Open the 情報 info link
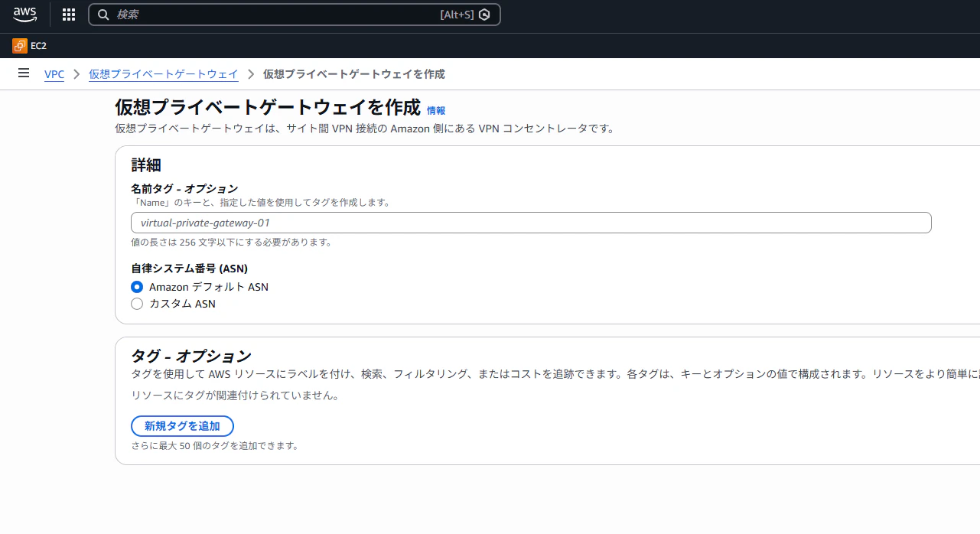This screenshot has width=980, height=534. [436, 111]
